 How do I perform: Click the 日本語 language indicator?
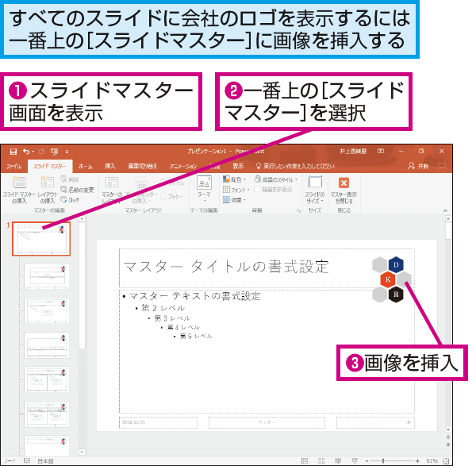tap(45, 460)
